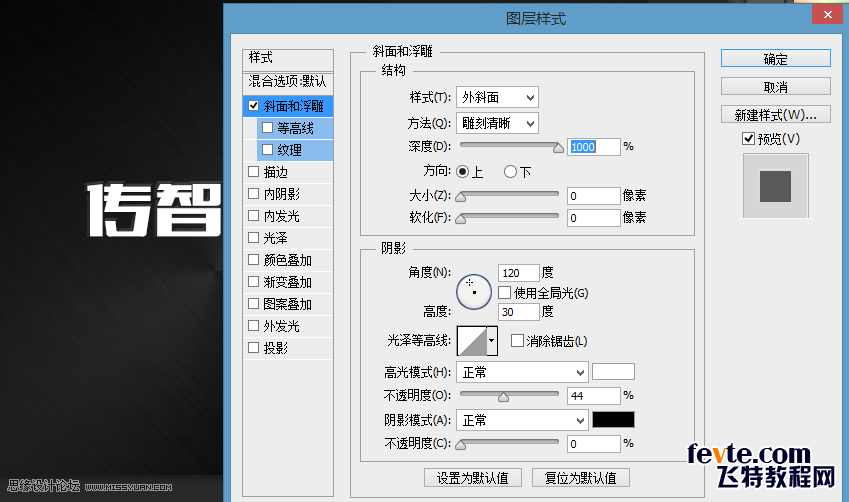Open the white highlight color swatch

[x=613, y=371]
